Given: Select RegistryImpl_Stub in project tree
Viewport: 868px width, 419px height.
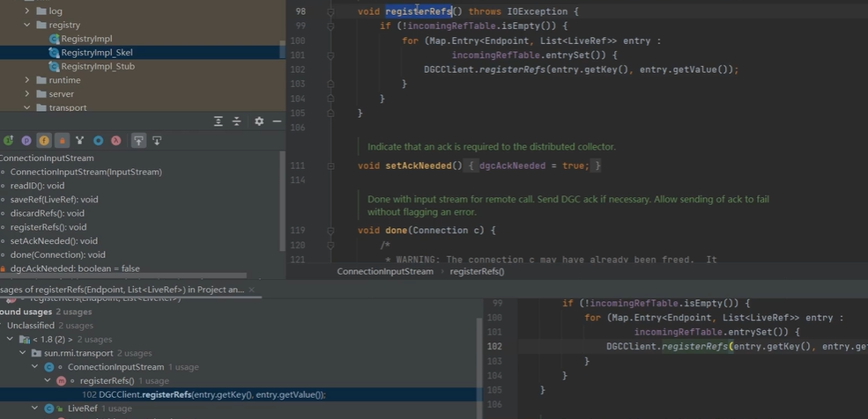Looking at the screenshot, I should click(98, 66).
